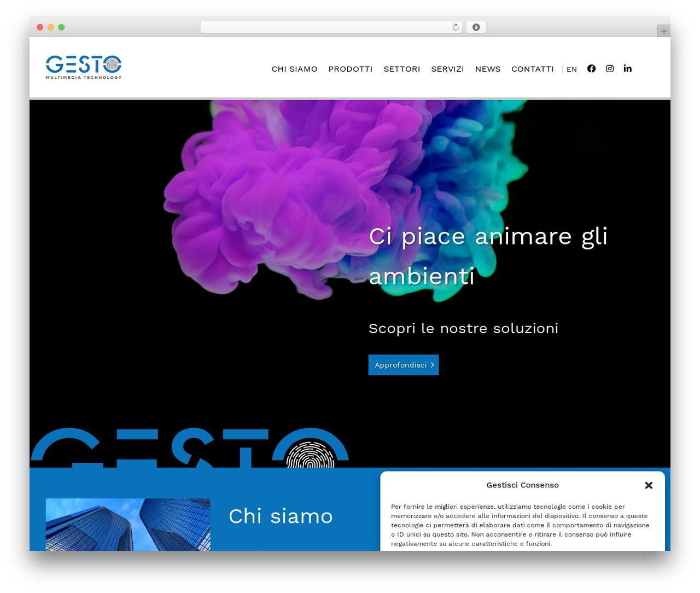Screen dimensions: 700x593
Task: Click the skyscraper image thumbnail
Action: [x=128, y=525]
